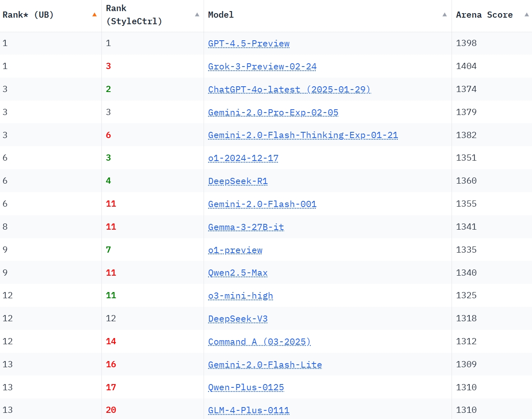Select green StyleCtrl rank 7 for o1-preview

pyautogui.click(x=108, y=250)
